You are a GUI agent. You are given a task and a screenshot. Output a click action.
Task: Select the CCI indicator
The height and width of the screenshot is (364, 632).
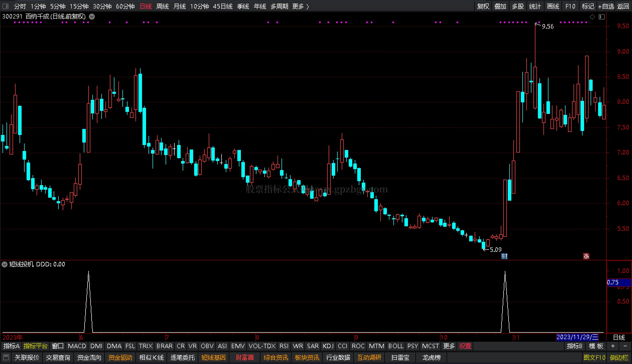[x=342, y=346]
